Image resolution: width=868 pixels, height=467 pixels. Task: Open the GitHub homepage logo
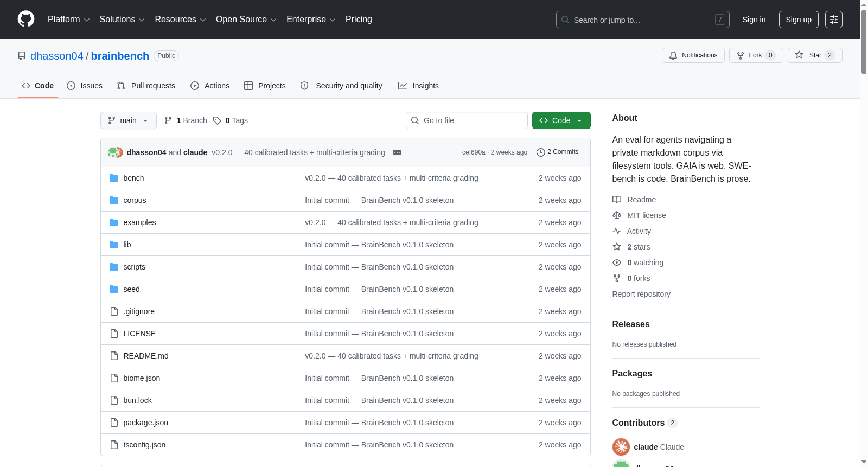26,20
